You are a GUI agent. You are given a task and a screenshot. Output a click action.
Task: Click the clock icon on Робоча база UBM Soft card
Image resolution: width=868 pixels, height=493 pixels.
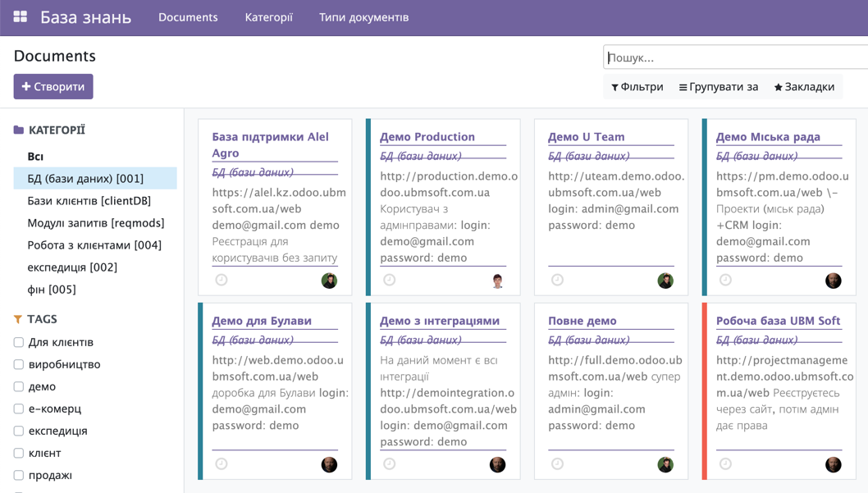click(x=725, y=463)
